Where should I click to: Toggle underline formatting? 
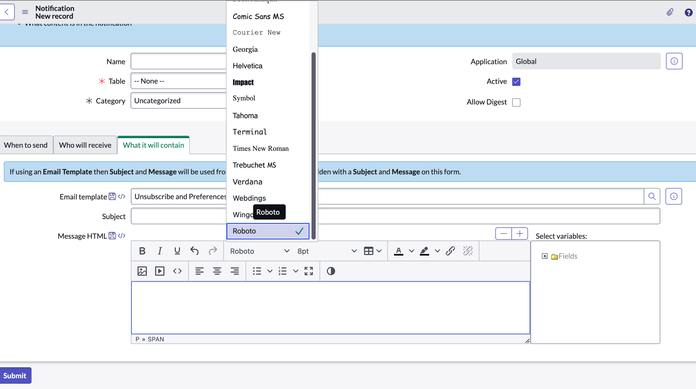pyautogui.click(x=177, y=251)
